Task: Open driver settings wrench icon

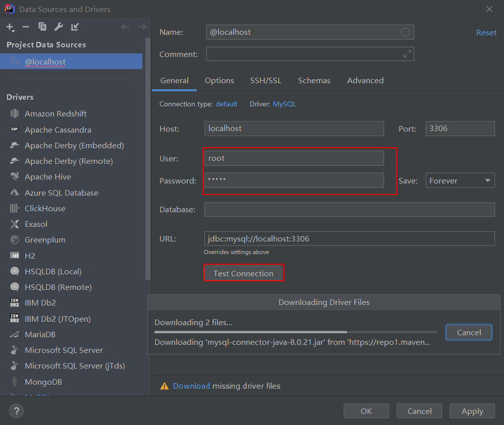Action: pos(59,27)
